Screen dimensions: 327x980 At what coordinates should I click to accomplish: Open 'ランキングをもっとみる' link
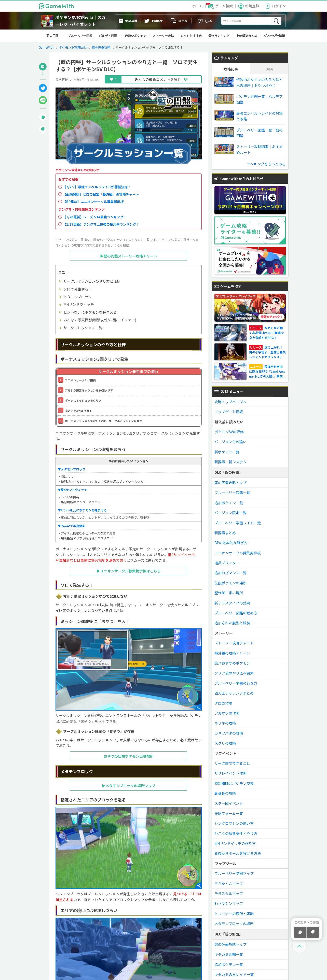coord(266,164)
